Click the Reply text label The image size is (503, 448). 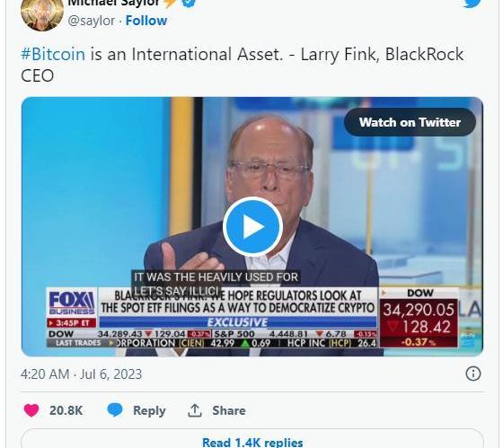(x=149, y=410)
